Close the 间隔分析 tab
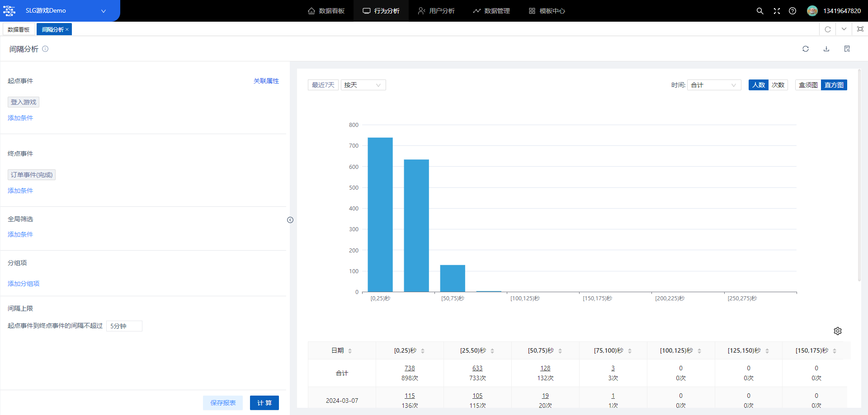Screen dimensions: 868x415 pyautogui.click(x=67, y=29)
